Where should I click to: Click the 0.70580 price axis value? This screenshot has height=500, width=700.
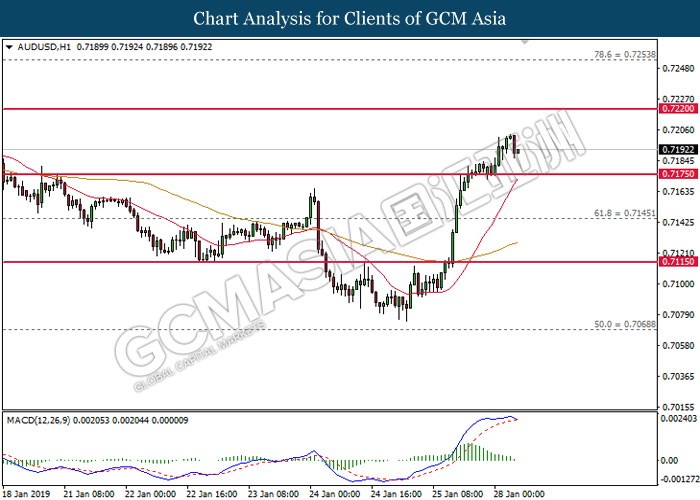[x=678, y=346]
